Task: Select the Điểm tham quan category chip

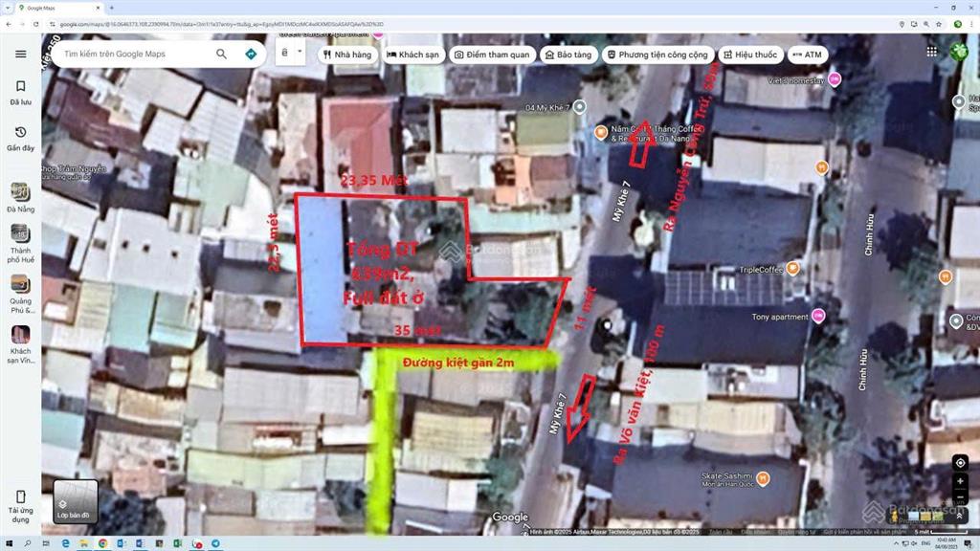Action: click(492, 55)
